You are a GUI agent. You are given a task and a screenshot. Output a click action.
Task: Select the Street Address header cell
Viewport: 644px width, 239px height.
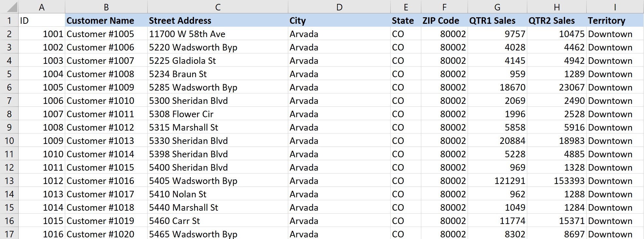(x=180, y=21)
